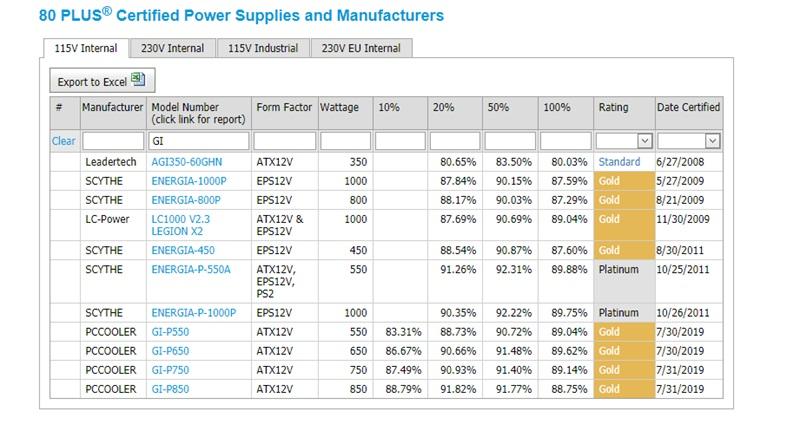Viewport: 800px width, 431px height.
Task: Open the ENERGIA-P-1000P report link
Action: point(193,313)
